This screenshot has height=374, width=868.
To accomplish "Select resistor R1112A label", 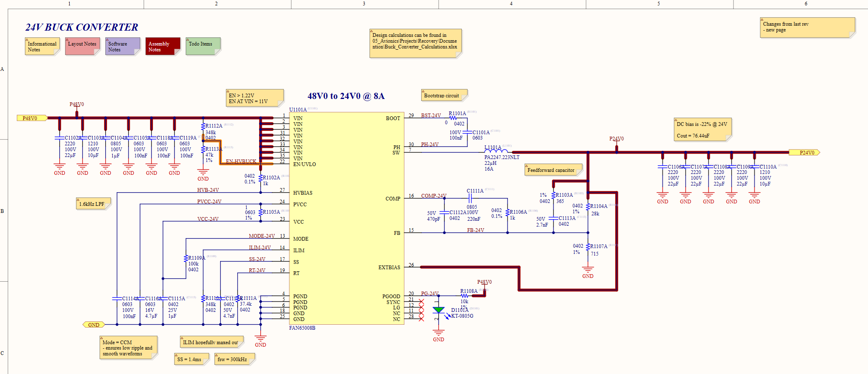I will tap(214, 126).
